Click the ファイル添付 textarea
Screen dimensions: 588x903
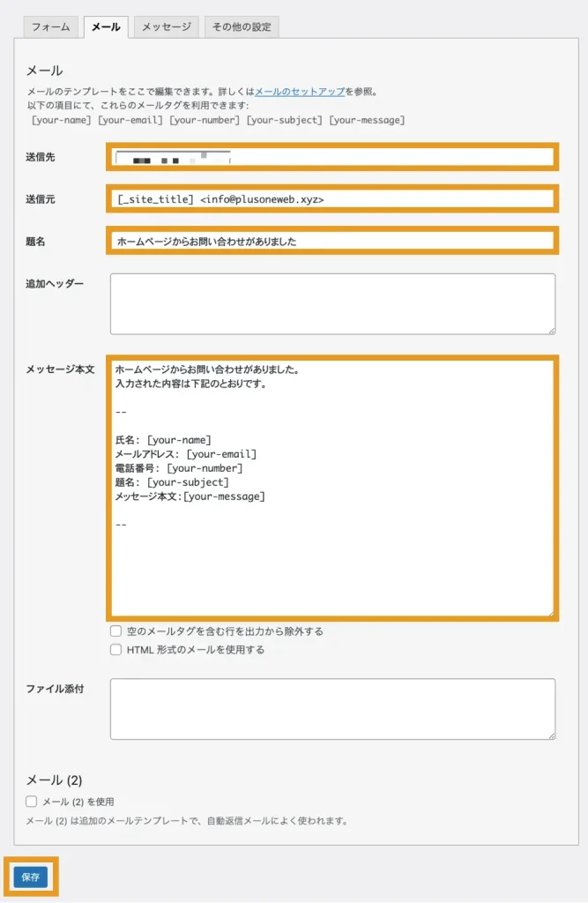click(x=332, y=708)
